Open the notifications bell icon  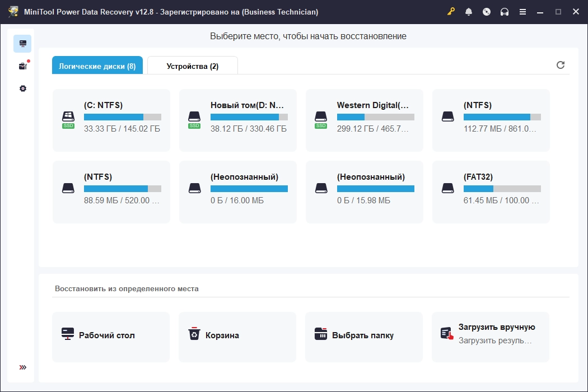(469, 12)
